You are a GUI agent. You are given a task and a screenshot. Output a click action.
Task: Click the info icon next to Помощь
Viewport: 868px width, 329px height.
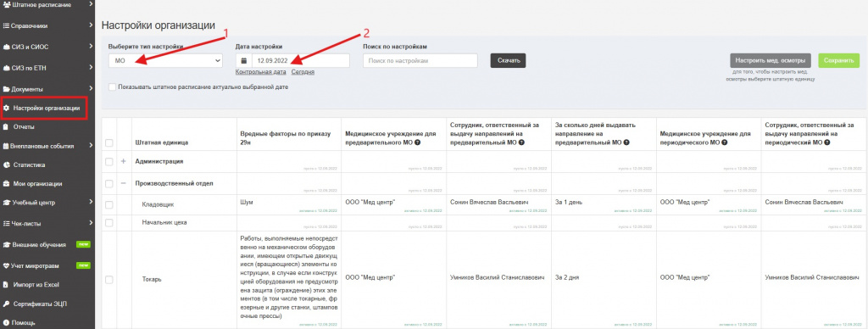[6, 322]
